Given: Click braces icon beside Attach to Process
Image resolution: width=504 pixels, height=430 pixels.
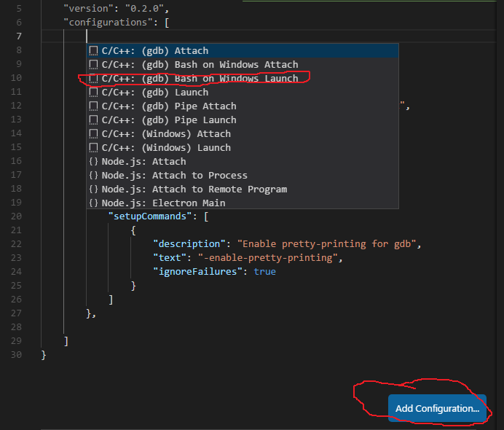Looking at the screenshot, I should coord(93,176).
